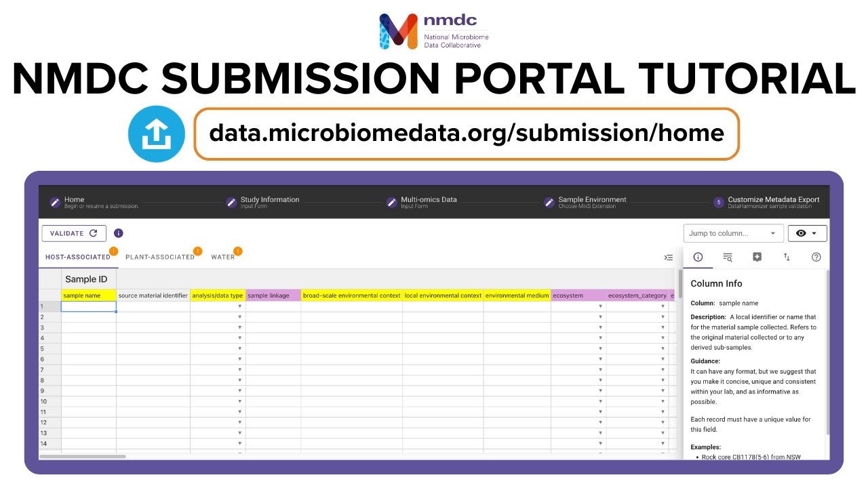Select the sample linkage column header
Viewport: 868px width, 488px height.
(x=273, y=296)
